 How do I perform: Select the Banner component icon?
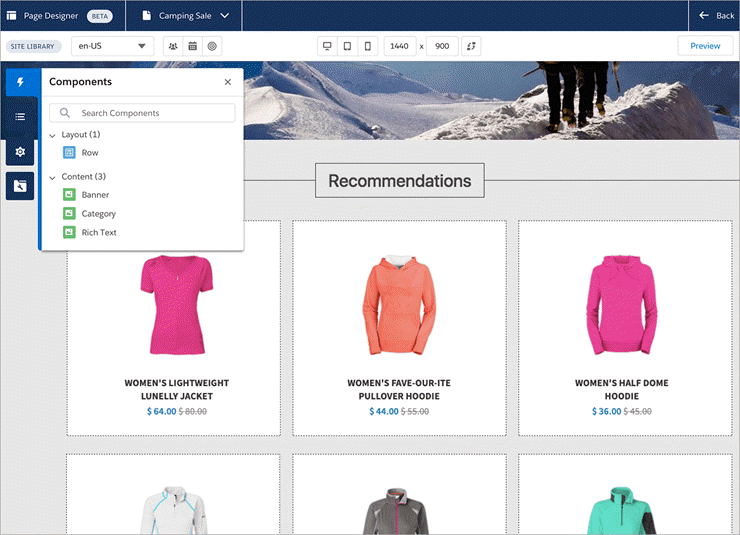[x=69, y=194]
